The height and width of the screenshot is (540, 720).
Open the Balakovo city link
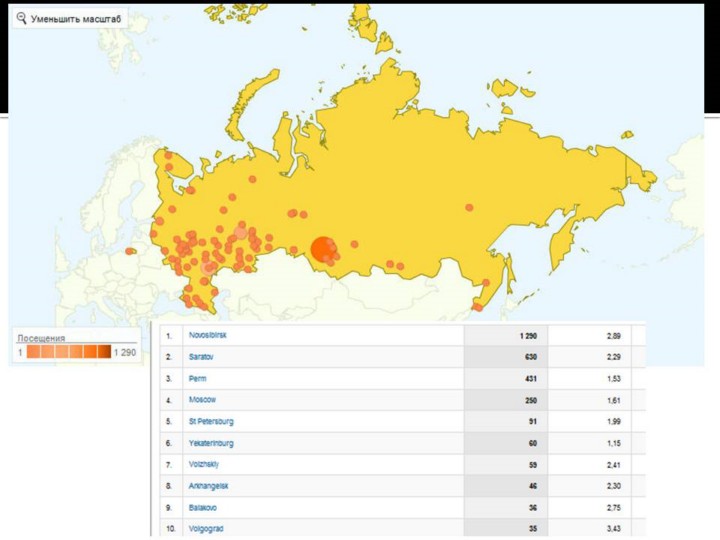click(204, 507)
